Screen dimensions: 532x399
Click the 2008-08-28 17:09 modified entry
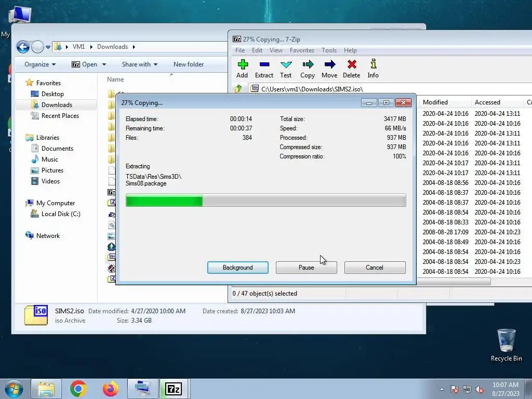[445, 232]
